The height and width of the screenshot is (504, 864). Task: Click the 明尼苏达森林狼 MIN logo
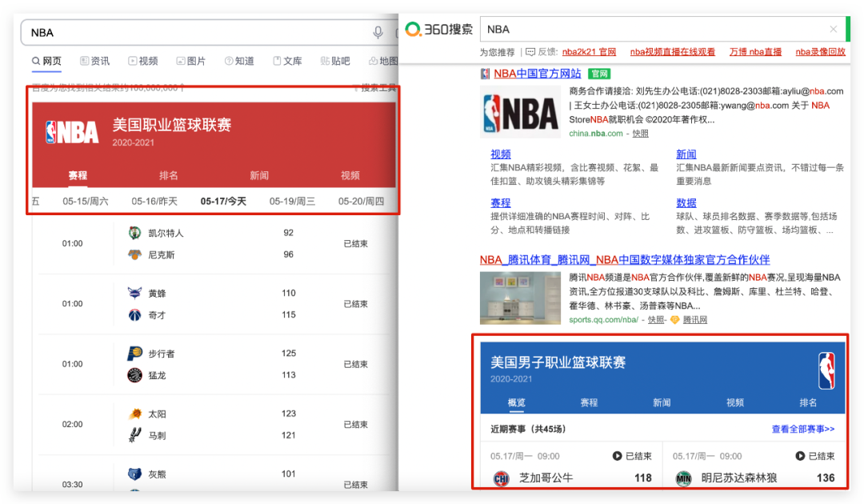(683, 478)
